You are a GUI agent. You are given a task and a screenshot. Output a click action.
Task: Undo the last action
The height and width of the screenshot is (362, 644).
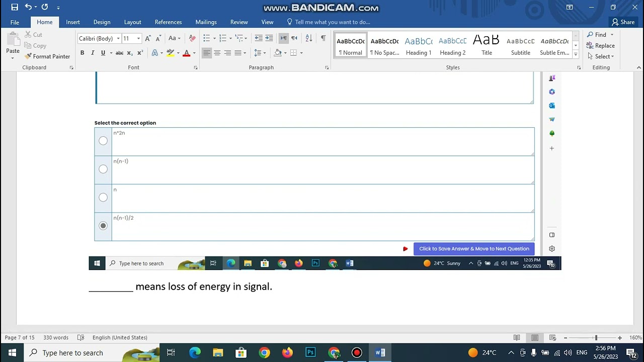[28, 7]
